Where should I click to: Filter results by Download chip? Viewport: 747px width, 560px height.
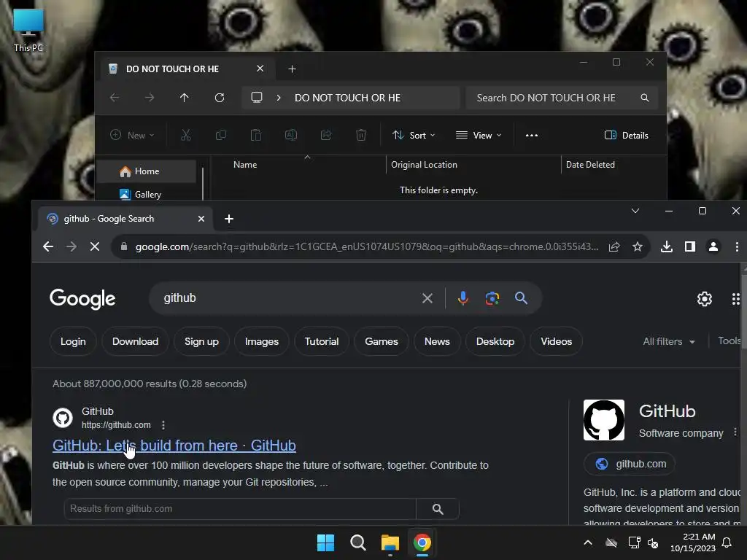pyautogui.click(x=135, y=341)
